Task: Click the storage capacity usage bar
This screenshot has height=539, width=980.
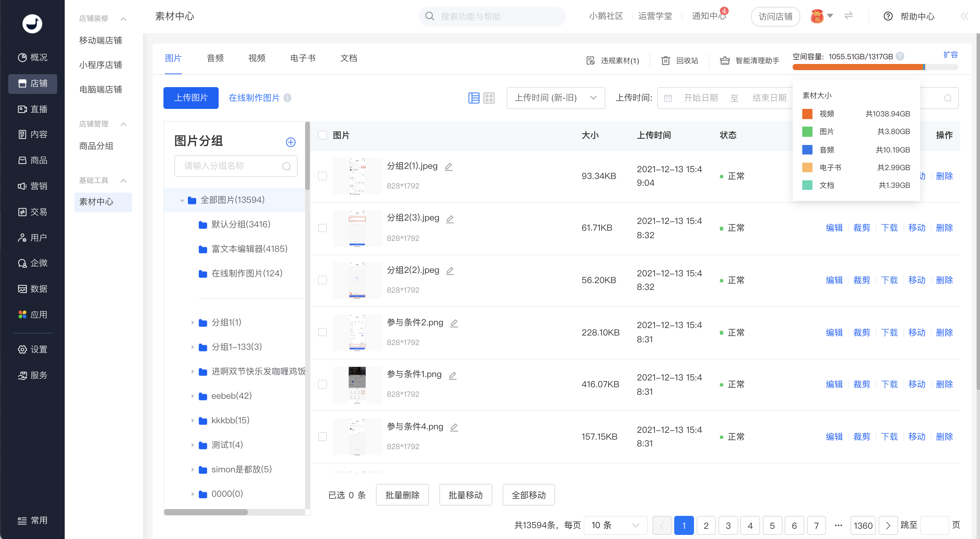Action: click(x=875, y=67)
